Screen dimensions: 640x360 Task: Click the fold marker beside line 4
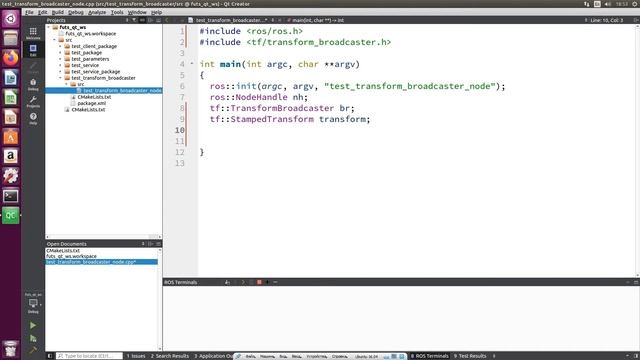tap(191, 64)
